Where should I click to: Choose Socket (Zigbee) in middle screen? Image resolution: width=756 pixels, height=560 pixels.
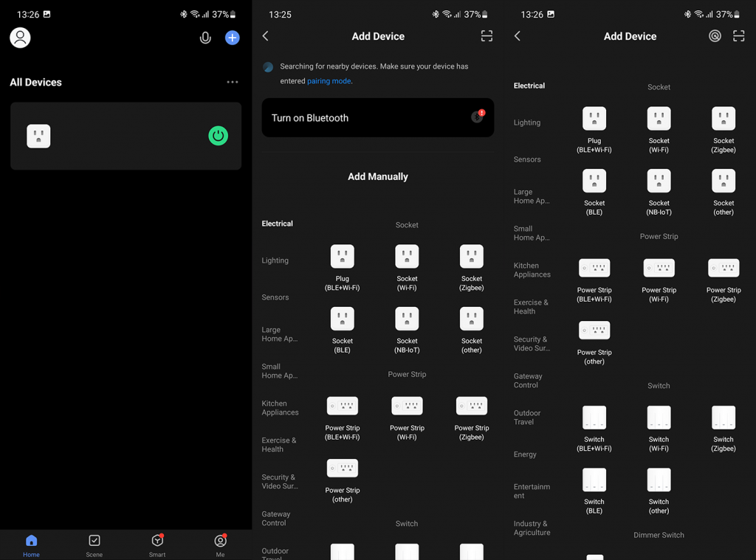[x=472, y=268]
